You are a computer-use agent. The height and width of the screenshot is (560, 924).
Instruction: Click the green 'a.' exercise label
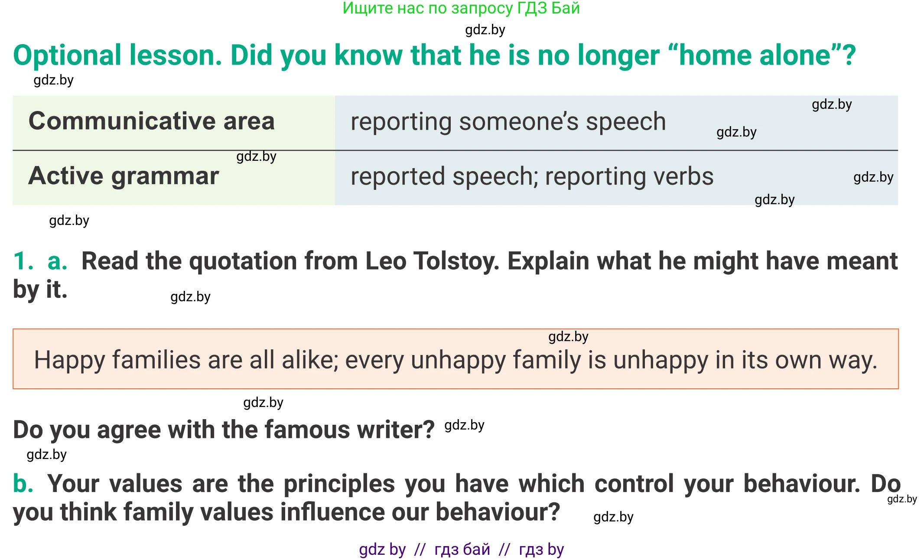point(57,261)
